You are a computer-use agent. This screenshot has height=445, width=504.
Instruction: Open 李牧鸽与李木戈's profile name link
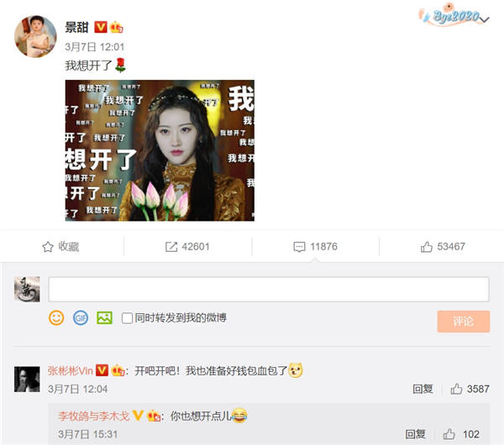point(93,416)
